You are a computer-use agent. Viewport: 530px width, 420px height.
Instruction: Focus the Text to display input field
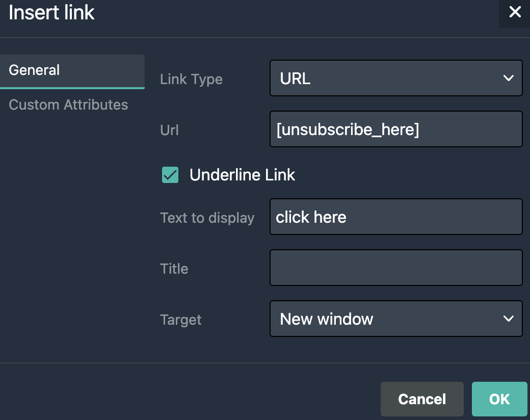pyautogui.click(x=396, y=217)
